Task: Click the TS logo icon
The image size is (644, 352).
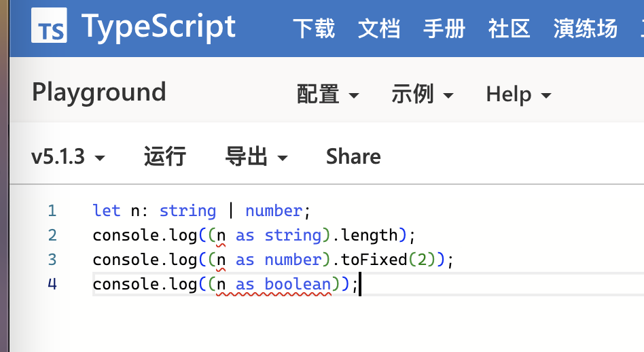Action: pyautogui.click(x=49, y=25)
